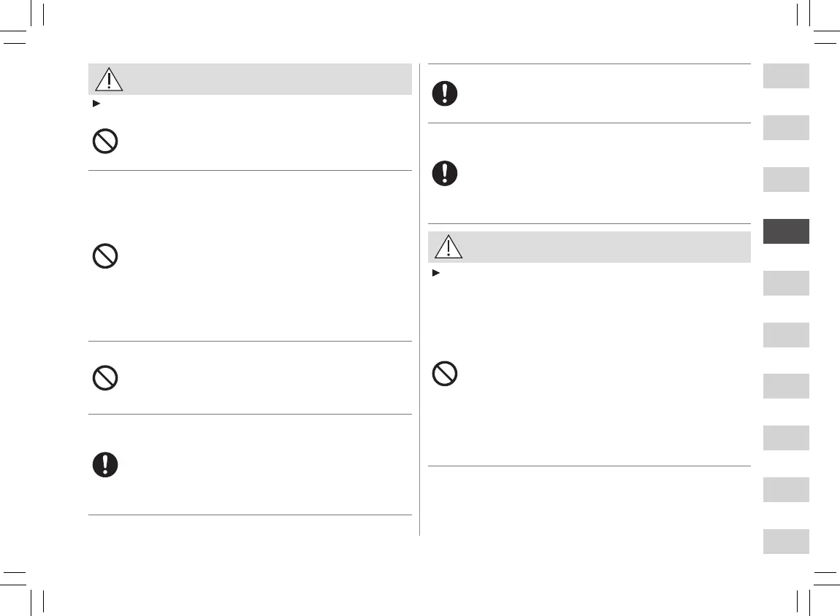Click the warning triangle in the right column header
The image size is (840, 616).
(448, 247)
